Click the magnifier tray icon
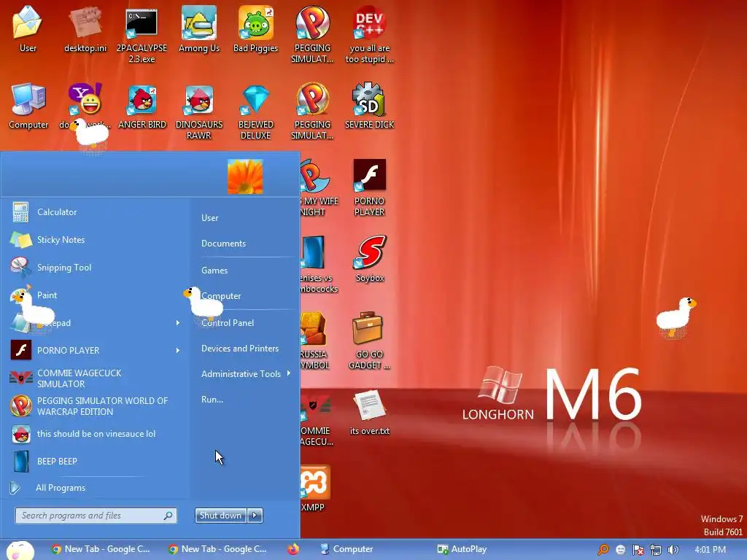Image resolution: width=747 pixels, height=560 pixels. tap(603, 550)
